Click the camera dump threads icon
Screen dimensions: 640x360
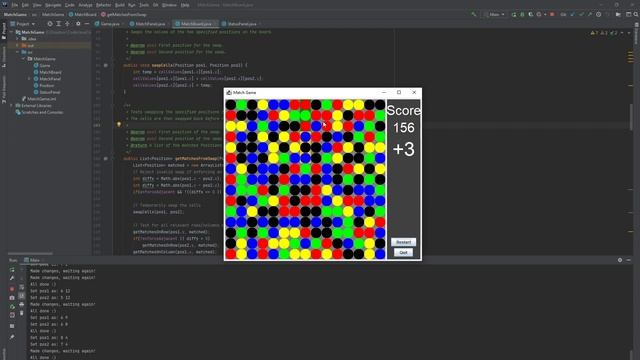[x=12, y=298]
